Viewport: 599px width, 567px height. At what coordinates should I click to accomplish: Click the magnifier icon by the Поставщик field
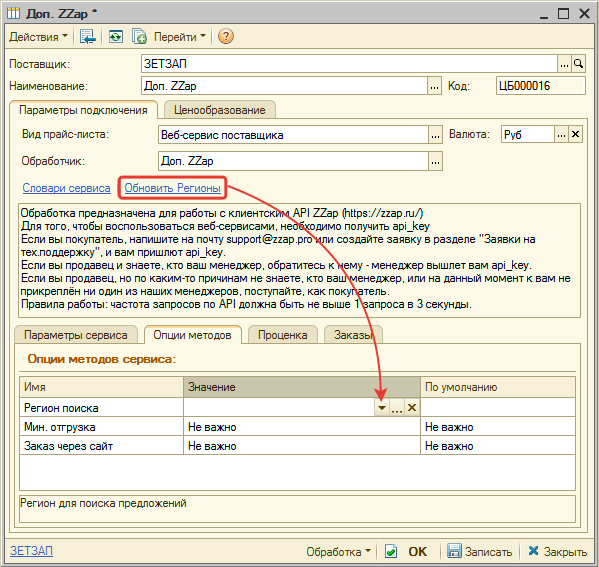(x=578, y=64)
